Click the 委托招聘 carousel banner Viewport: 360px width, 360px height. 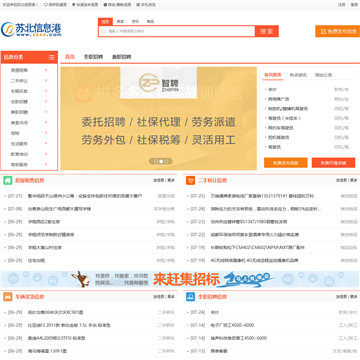159,119
